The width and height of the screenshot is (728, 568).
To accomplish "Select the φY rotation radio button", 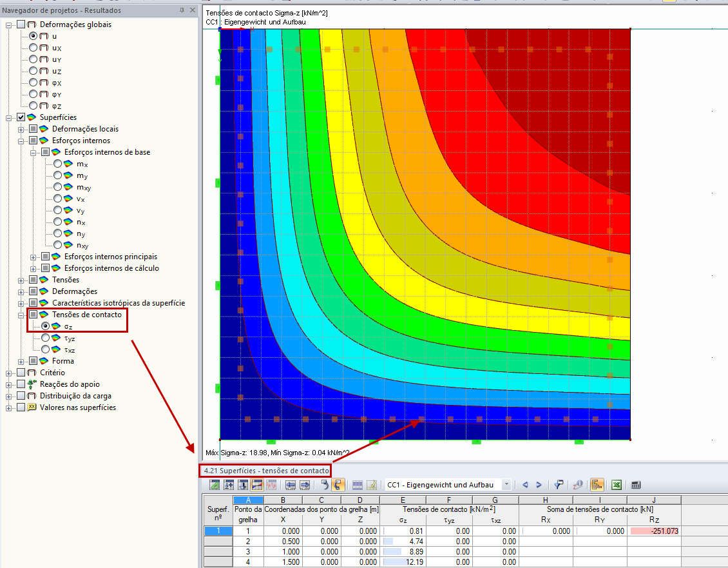I will coord(33,94).
